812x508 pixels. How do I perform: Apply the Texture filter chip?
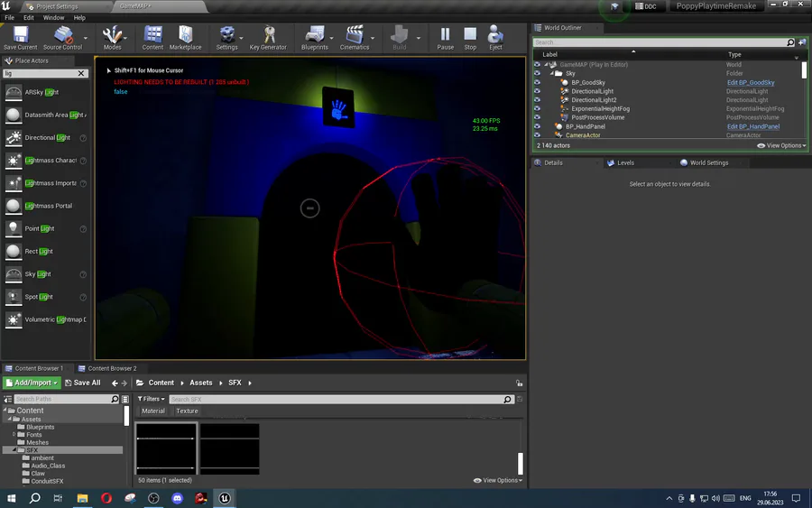187,411
